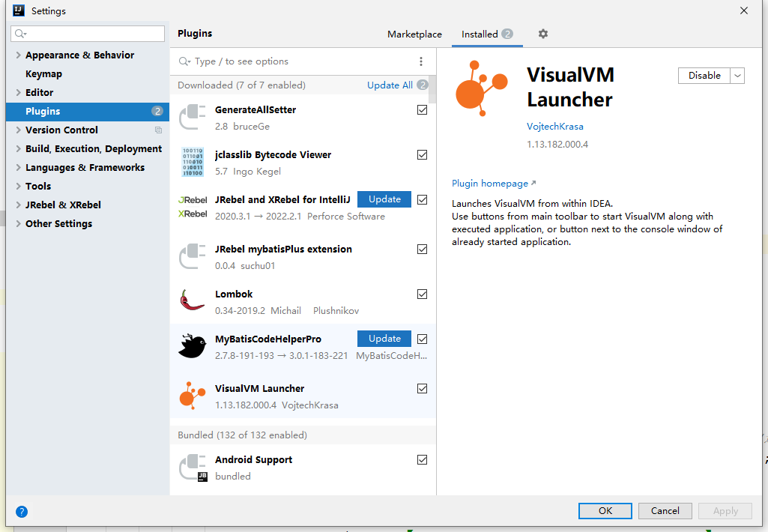Click the plugin search magnifier icon
768x532 pixels.
pos(184,61)
